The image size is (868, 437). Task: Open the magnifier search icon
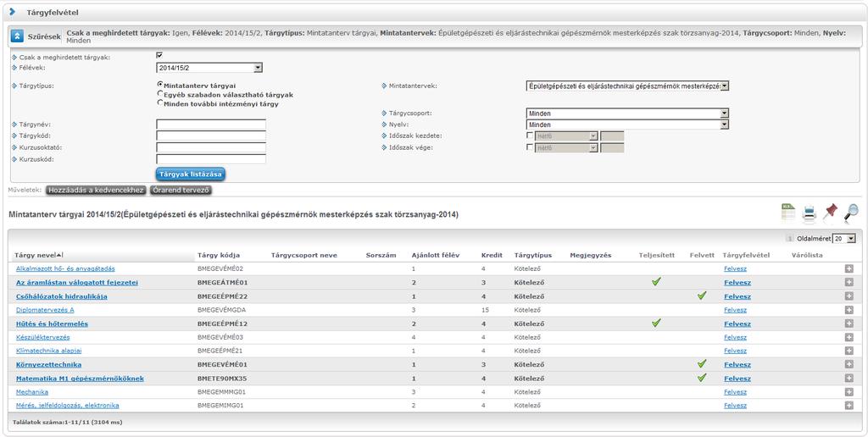(851, 213)
